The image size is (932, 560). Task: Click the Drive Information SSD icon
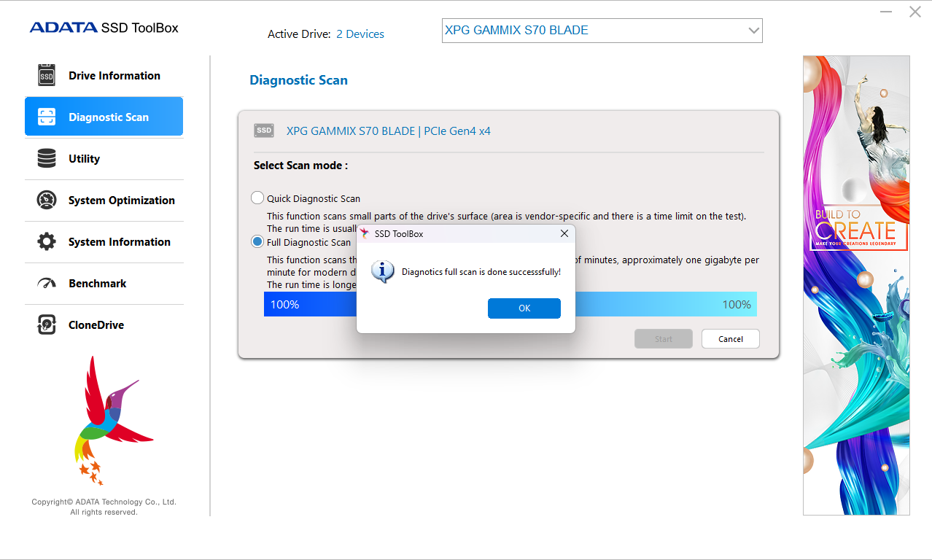point(47,75)
